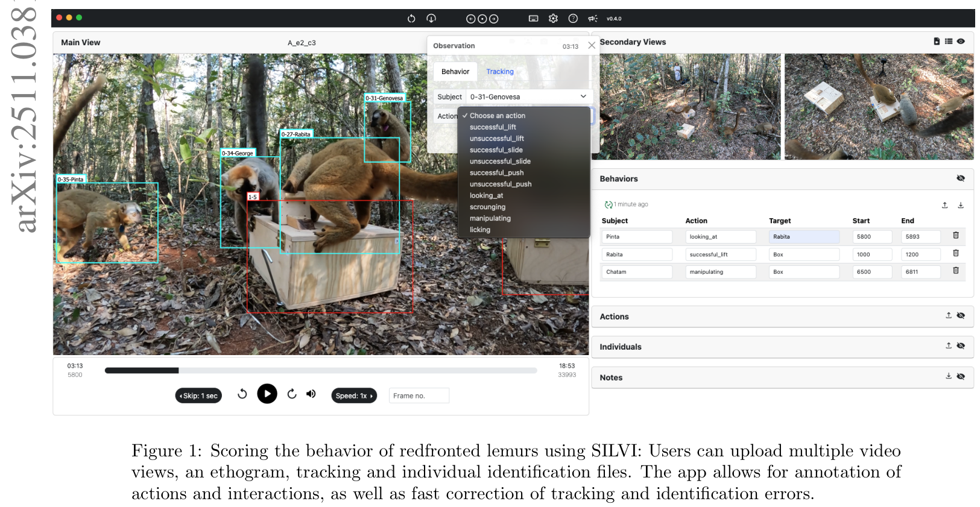Click the megaphone announcements icon
The height and width of the screenshot is (507, 980).
[x=593, y=19]
